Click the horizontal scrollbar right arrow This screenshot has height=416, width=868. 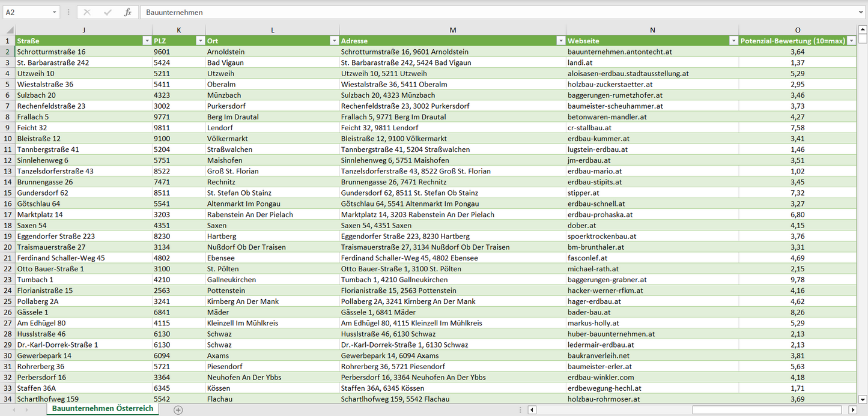tap(852, 410)
